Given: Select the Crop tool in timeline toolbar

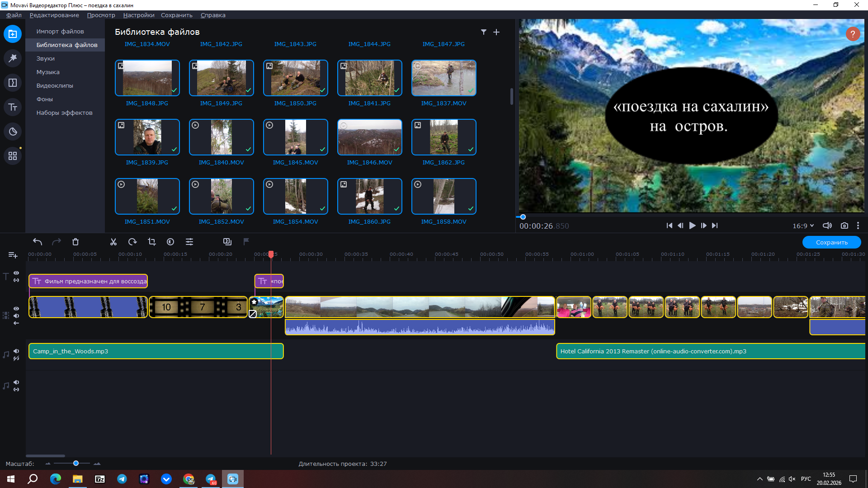Looking at the screenshot, I should (152, 242).
